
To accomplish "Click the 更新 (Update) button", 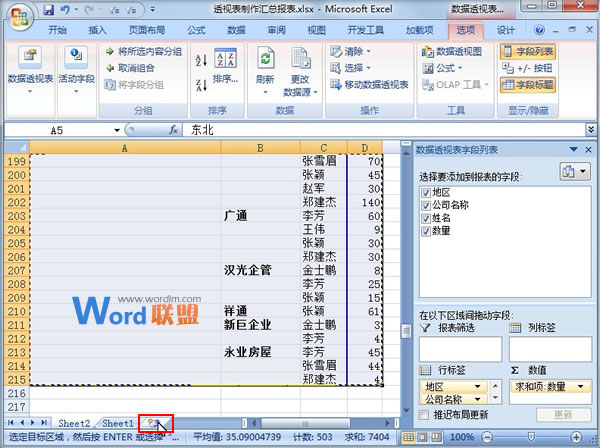I will click(x=563, y=415).
